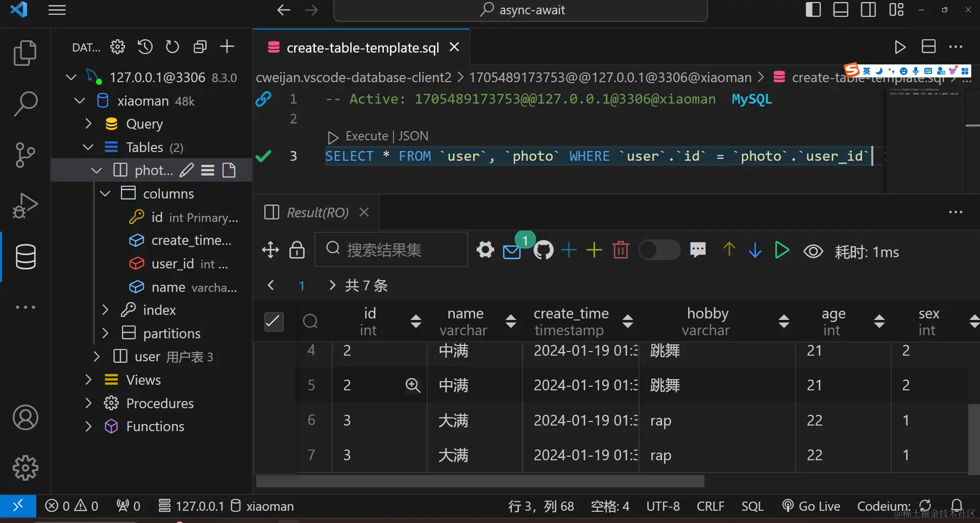Refresh the database connections list
The width and height of the screenshot is (980, 523).
[173, 47]
